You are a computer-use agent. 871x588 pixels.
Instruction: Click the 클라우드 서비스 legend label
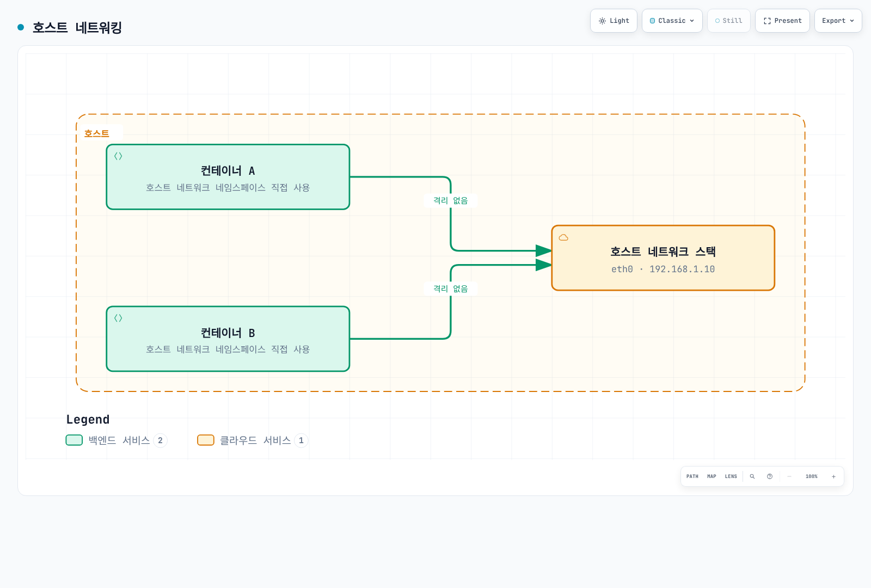pyautogui.click(x=255, y=440)
